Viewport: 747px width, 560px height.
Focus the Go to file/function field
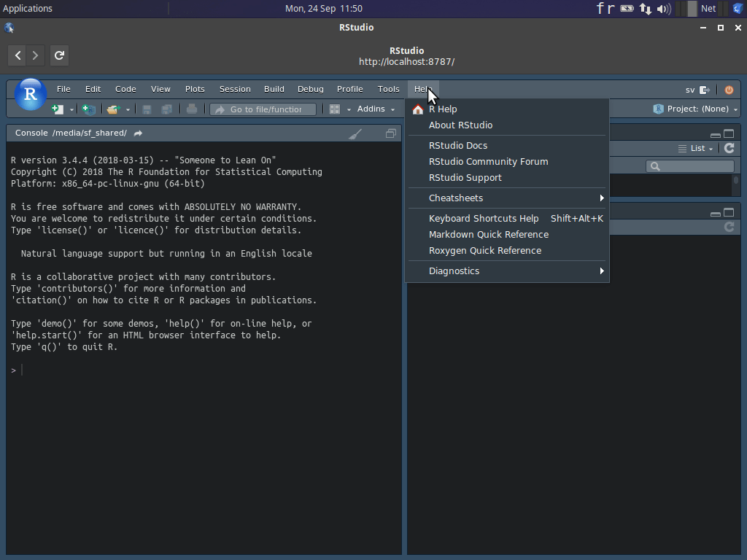click(263, 109)
